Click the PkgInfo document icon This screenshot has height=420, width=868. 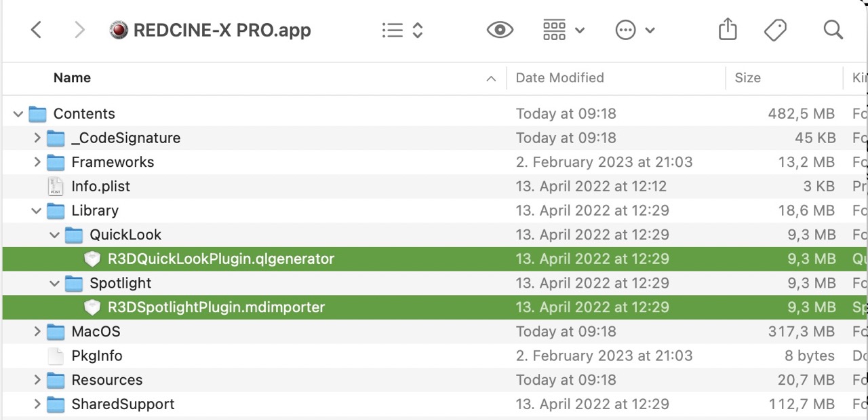[x=56, y=356]
